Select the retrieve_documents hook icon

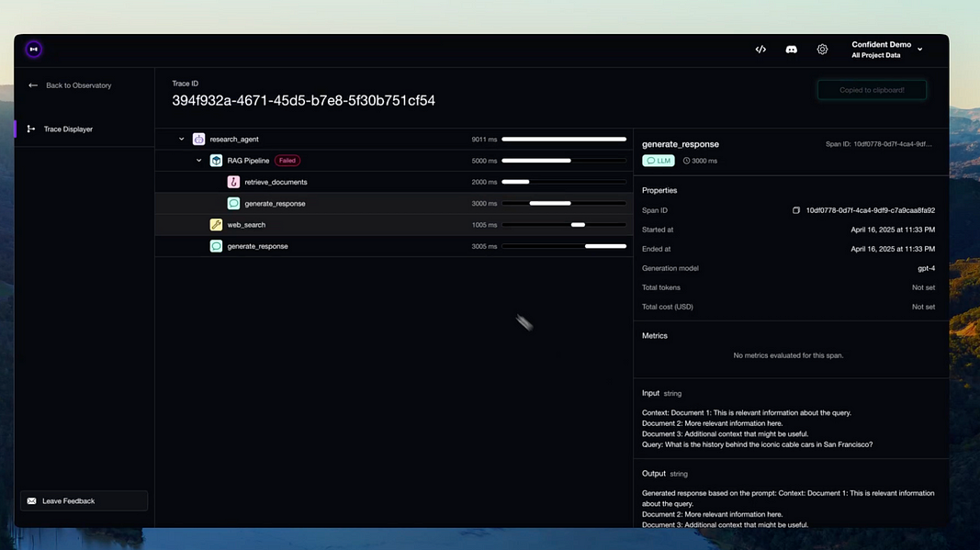click(233, 182)
